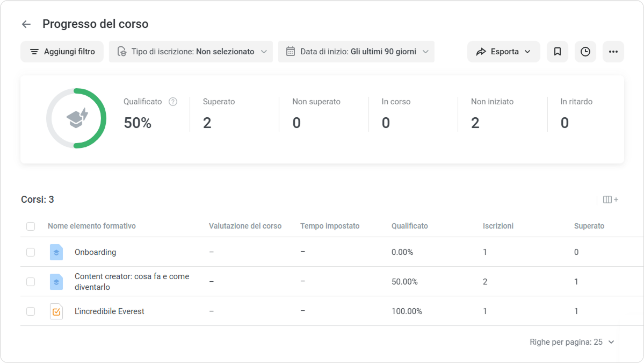Open the Esporta export button

pyautogui.click(x=503, y=52)
